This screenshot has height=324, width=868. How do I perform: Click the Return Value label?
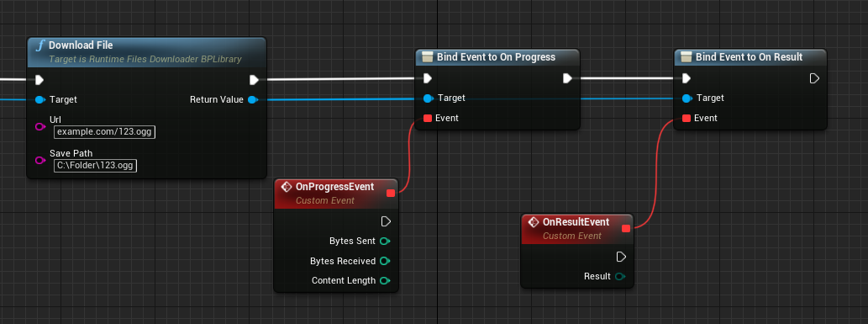[217, 100]
